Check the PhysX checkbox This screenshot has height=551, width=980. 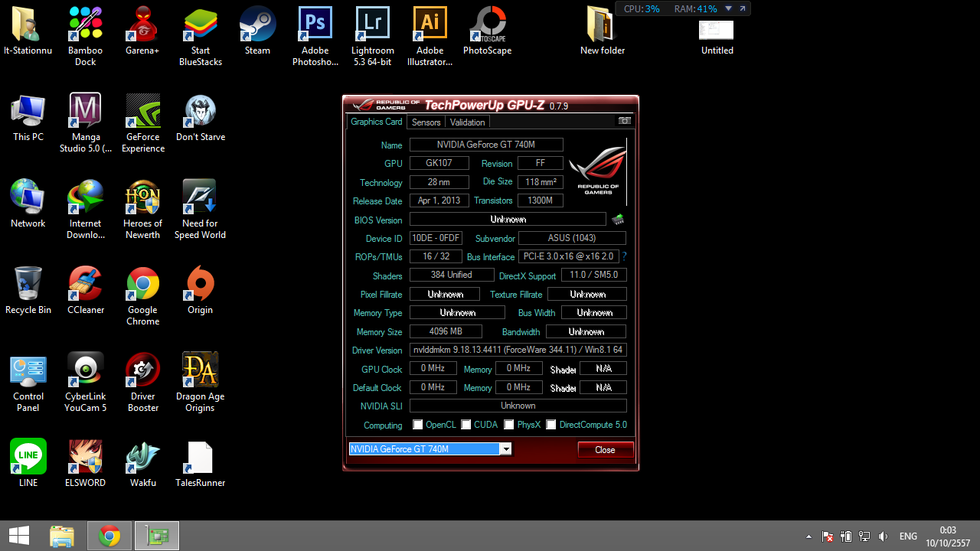508,425
